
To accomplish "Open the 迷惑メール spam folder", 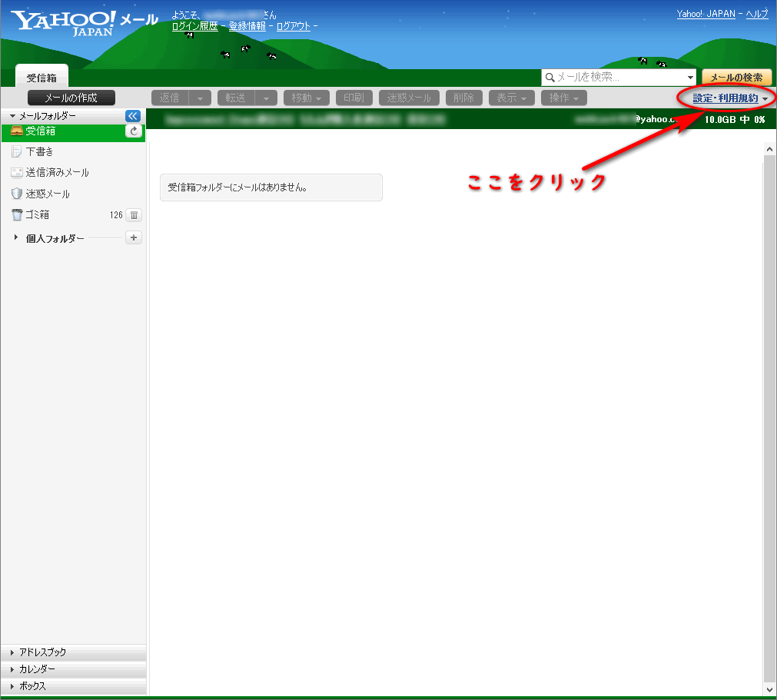I will pos(48,194).
